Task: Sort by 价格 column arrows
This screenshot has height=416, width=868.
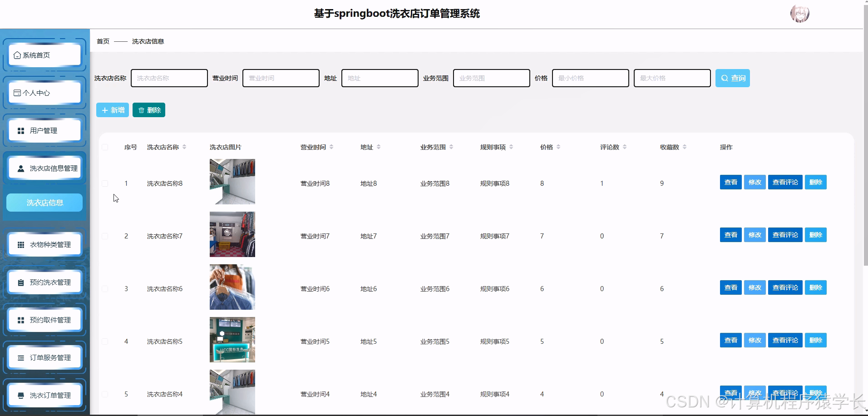Action: coord(558,147)
